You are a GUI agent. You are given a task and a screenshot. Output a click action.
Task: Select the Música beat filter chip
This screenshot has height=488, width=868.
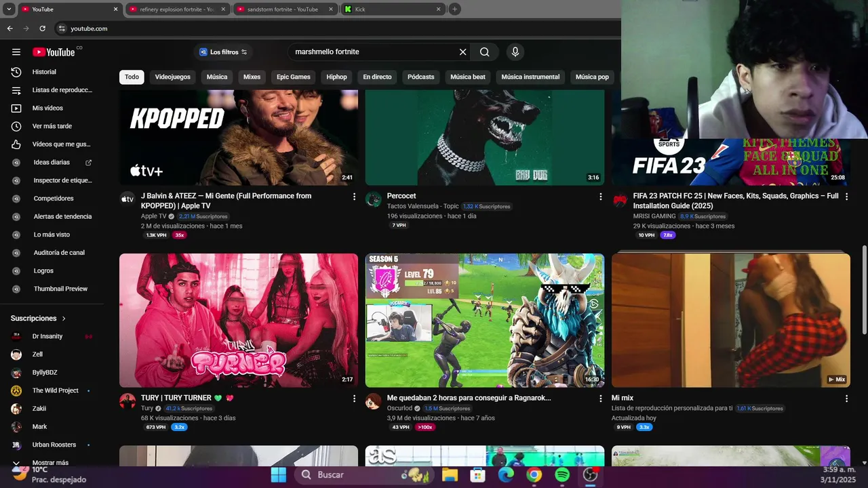[x=468, y=77]
